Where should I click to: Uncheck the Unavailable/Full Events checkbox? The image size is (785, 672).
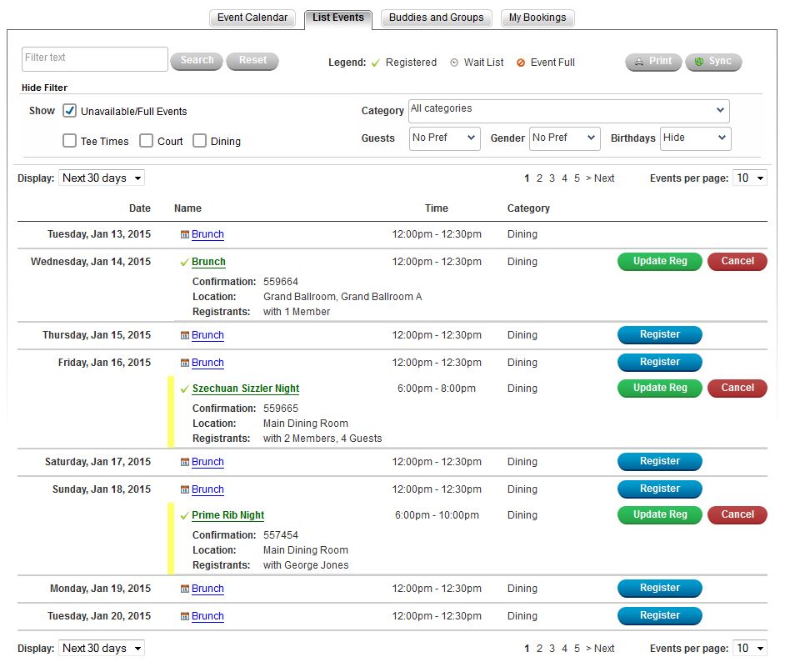70,111
